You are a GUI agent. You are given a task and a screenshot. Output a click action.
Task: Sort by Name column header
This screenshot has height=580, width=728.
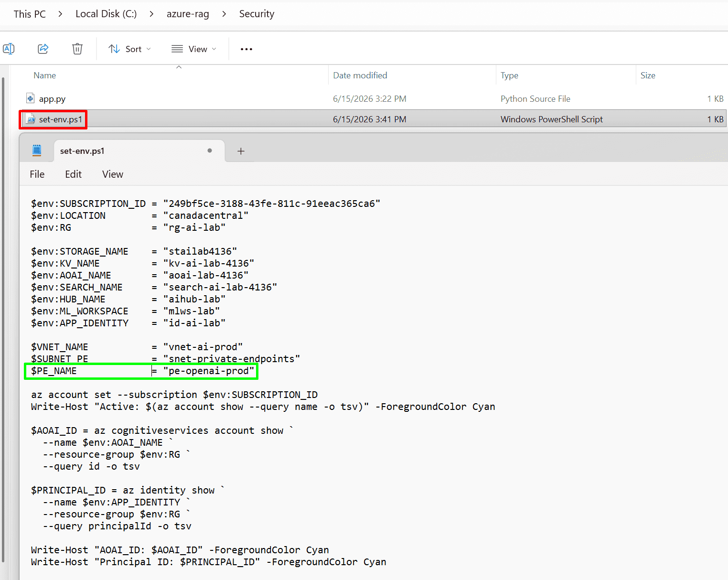(44, 75)
